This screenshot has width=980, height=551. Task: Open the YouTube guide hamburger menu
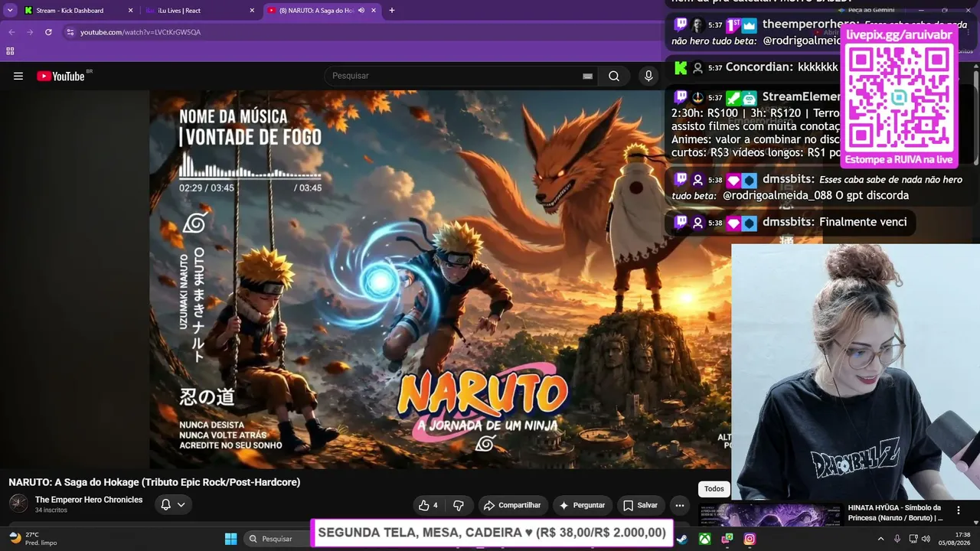click(x=18, y=76)
